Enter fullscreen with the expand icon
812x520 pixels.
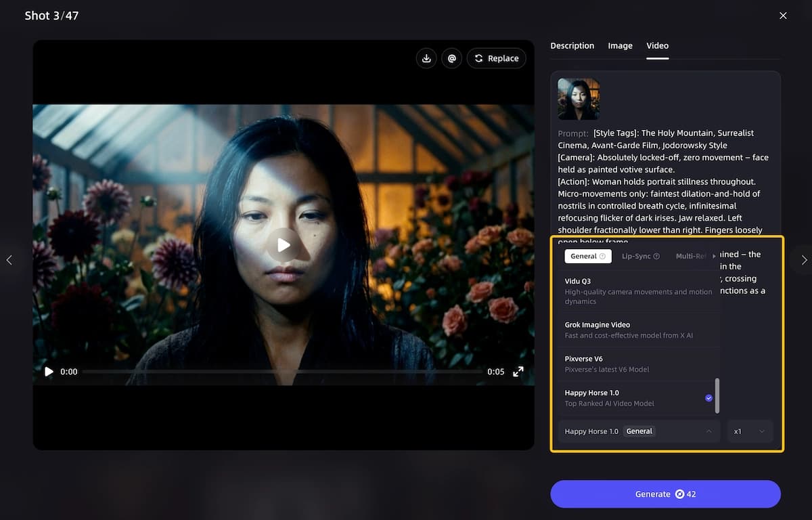pyautogui.click(x=518, y=372)
